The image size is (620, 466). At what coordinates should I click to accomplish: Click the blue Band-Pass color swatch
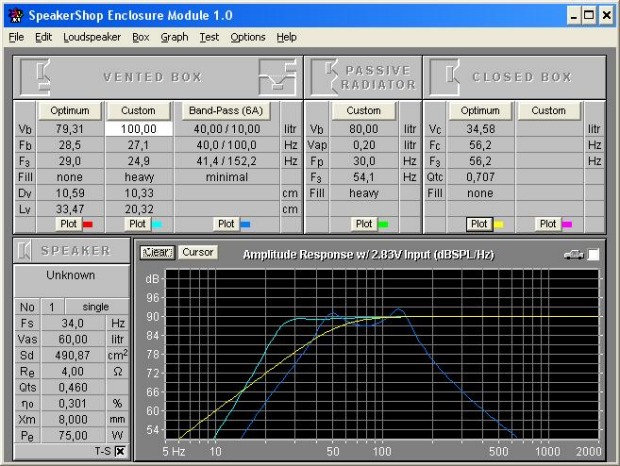tap(246, 225)
